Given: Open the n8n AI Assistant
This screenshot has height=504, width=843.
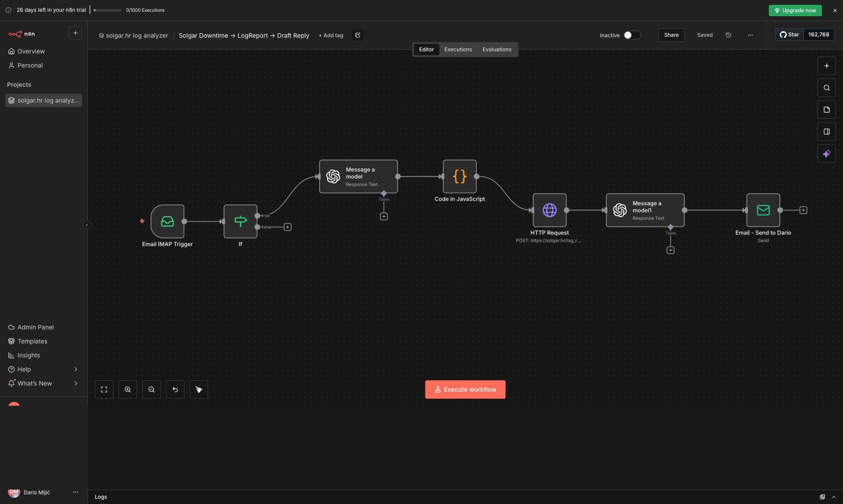Looking at the screenshot, I should [x=827, y=154].
